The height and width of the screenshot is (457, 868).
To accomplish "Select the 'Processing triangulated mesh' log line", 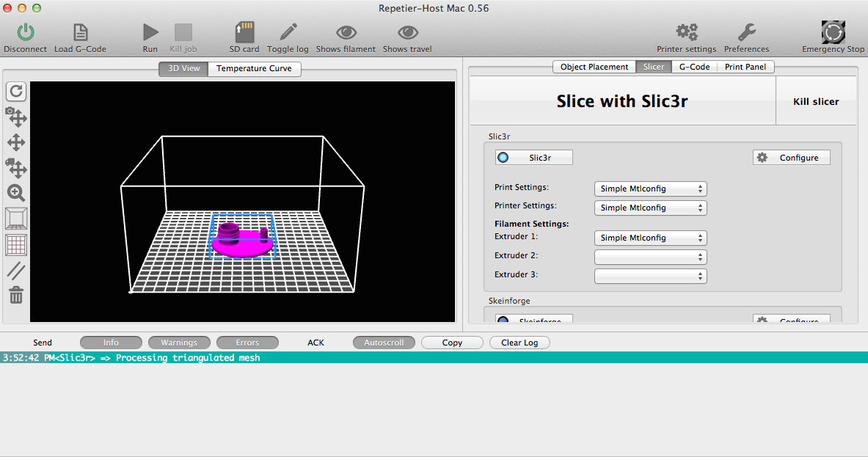I will tap(434, 358).
